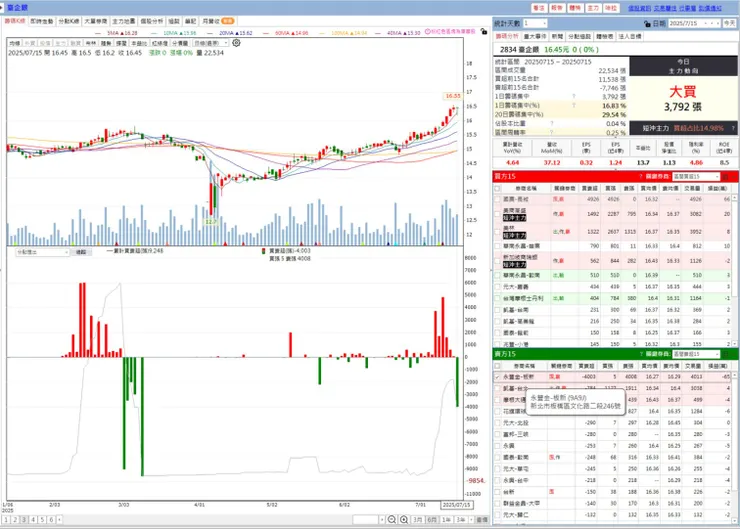The width and height of the screenshot is (740, 529).
Task: Click export icon in 買方15 header
Action: click(725, 176)
